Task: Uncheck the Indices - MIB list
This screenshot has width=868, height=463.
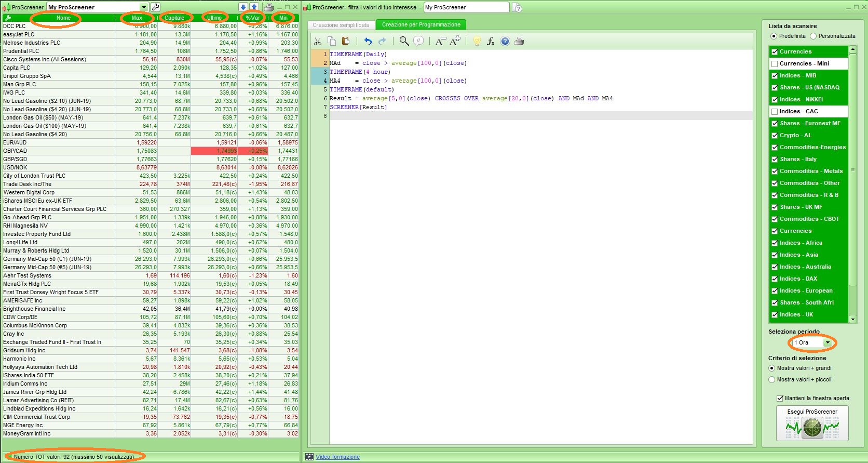Action: click(775, 76)
